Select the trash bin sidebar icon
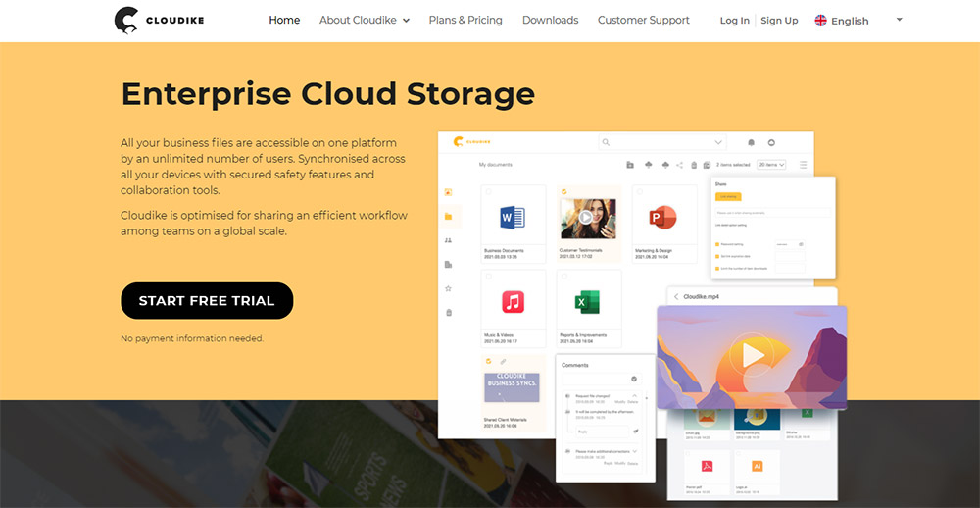 click(x=448, y=312)
